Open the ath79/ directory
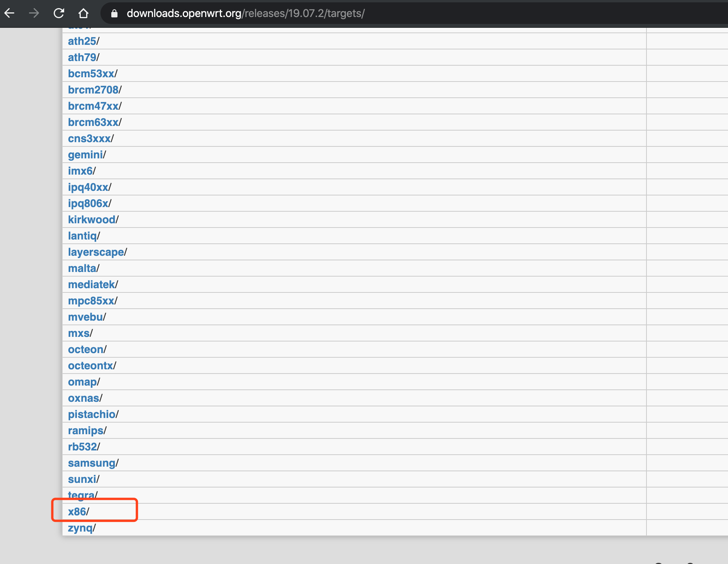 pos(82,57)
